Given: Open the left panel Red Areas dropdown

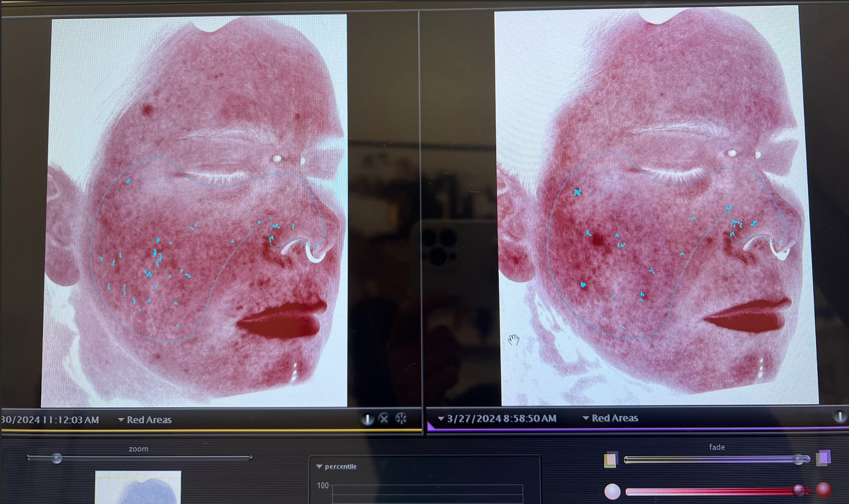Looking at the screenshot, I should [x=145, y=420].
